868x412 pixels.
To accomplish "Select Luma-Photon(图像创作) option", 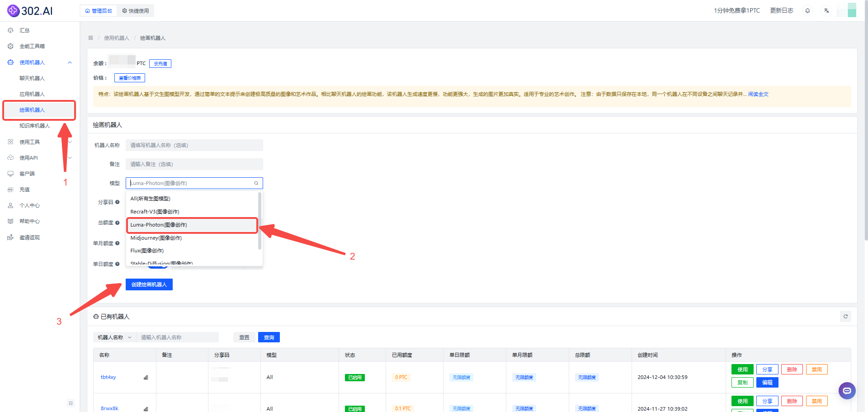I will tap(192, 225).
